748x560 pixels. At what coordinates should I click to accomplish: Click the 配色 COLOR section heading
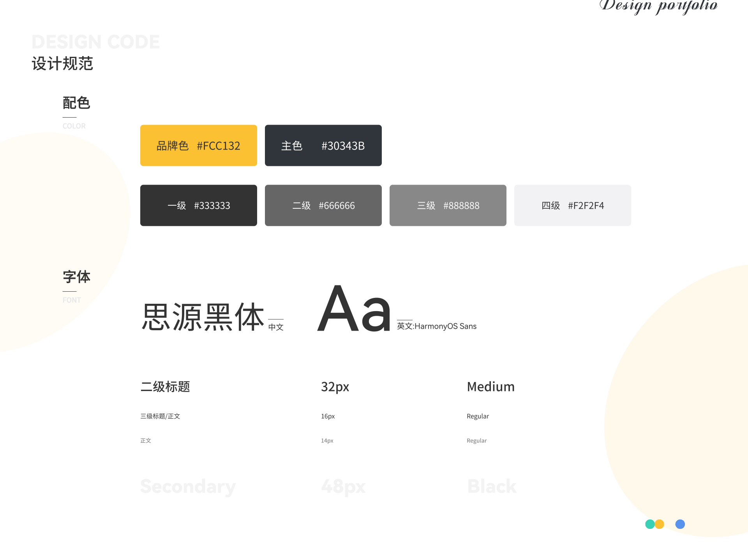(76, 103)
